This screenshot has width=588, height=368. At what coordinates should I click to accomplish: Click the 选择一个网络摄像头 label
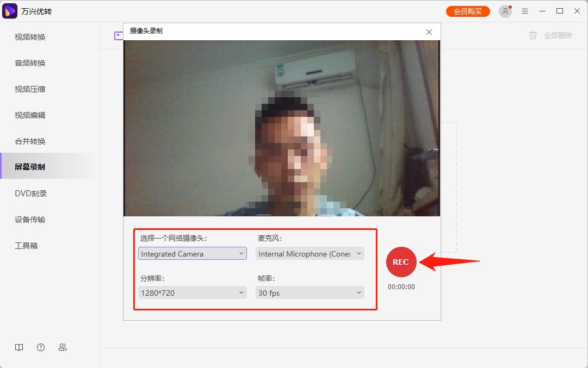(x=174, y=238)
